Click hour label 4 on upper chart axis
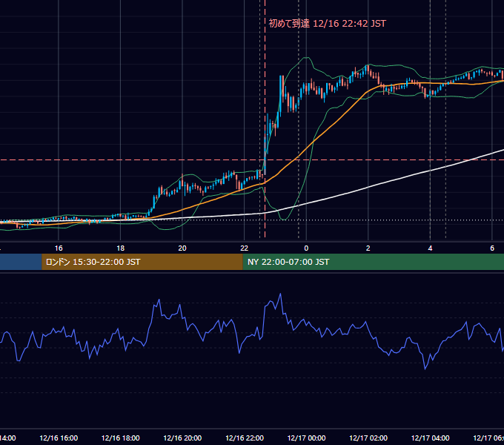The image size is (504, 445). (x=430, y=248)
